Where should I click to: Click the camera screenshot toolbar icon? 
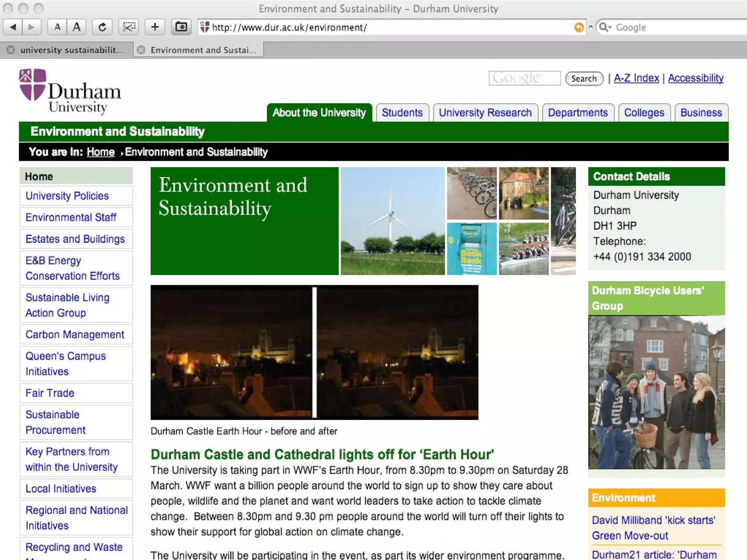click(181, 27)
